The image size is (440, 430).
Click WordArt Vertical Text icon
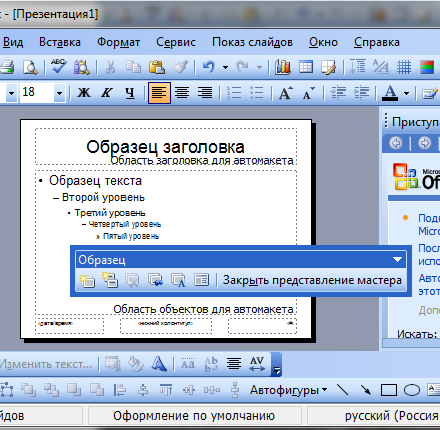(211, 364)
